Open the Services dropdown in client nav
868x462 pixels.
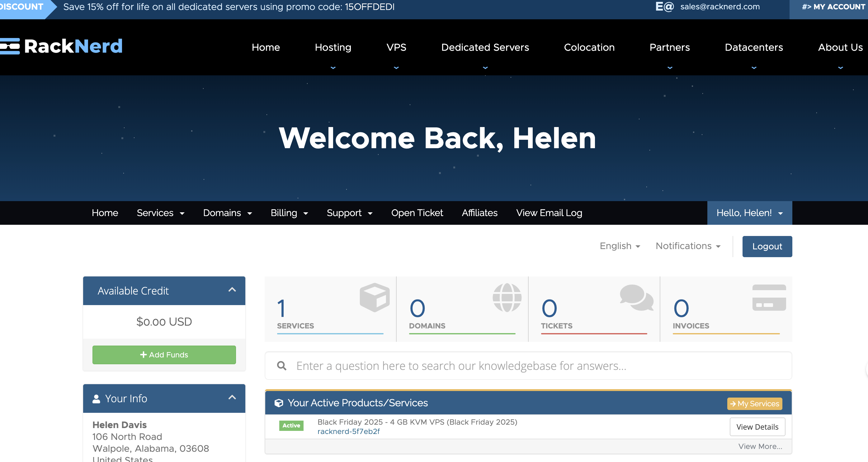pyautogui.click(x=161, y=213)
